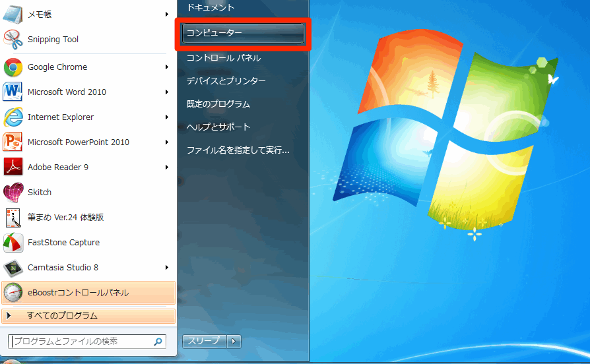Open the Google Chrome icon
The image size is (590, 364).
[x=13, y=67]
